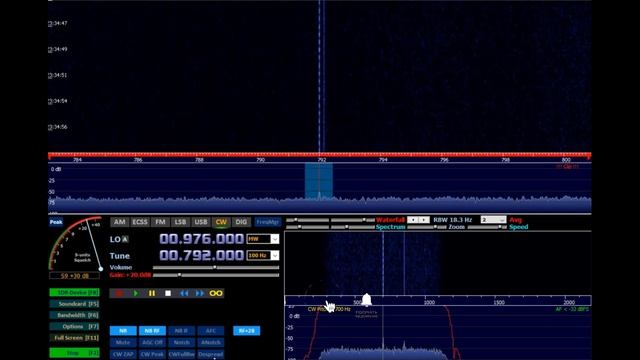
Task: Select FM demodulation mode
Action: tap(160, 222)
